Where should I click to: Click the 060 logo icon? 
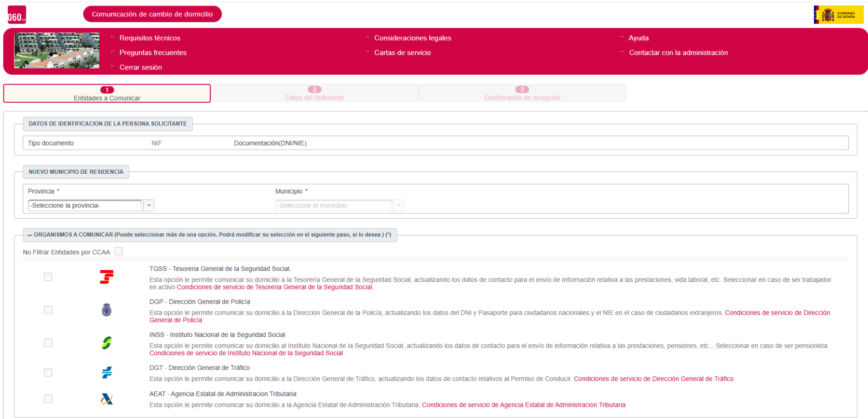[x=17, y=14]
